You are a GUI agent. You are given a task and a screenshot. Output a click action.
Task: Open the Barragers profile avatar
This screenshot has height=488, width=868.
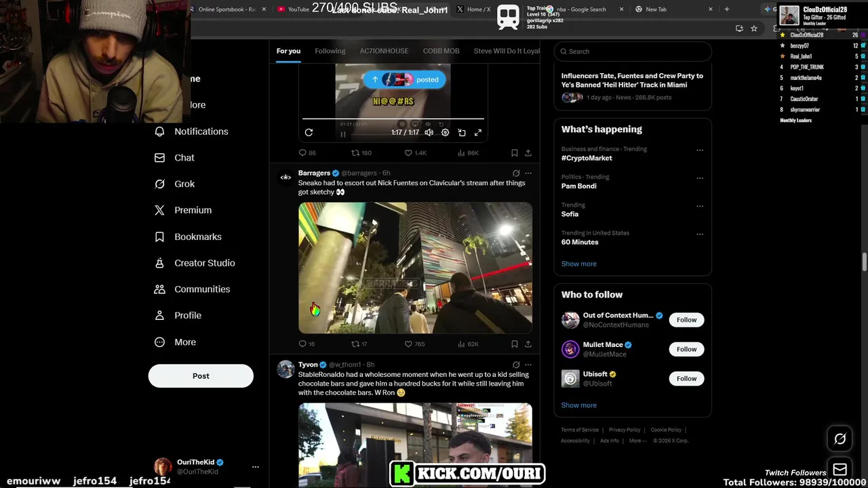tap(285, 178)
